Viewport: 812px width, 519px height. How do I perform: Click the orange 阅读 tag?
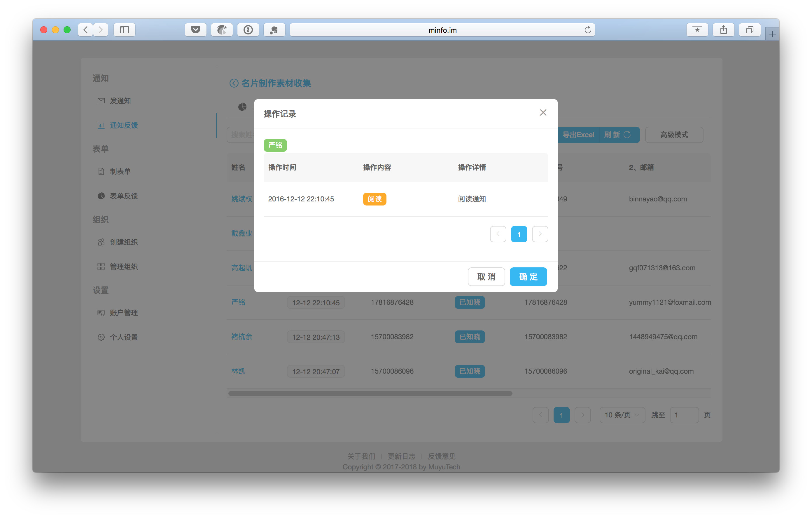(374, 199)
